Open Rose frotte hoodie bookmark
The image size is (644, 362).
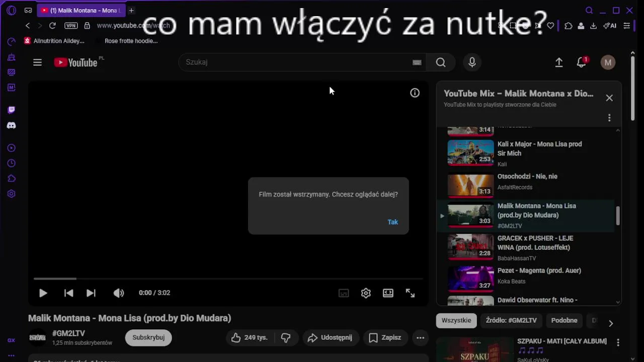pyautogui.click(x=131, y=41)
